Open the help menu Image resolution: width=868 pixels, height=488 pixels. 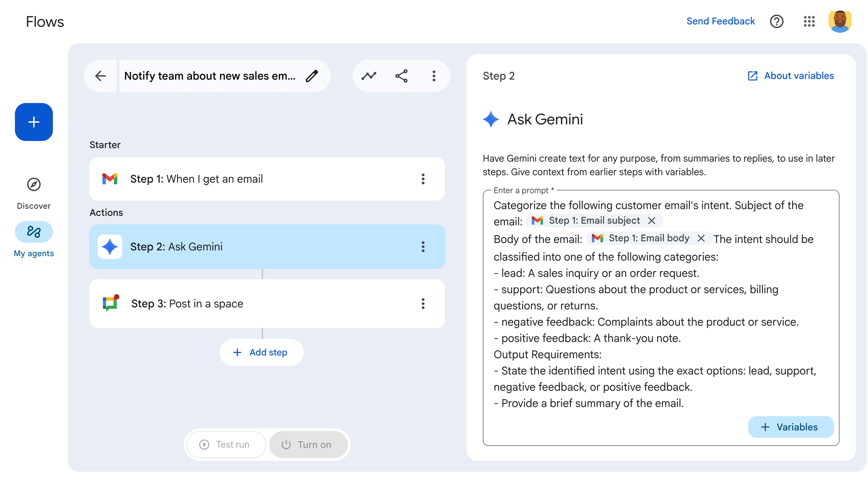[777, 21]
